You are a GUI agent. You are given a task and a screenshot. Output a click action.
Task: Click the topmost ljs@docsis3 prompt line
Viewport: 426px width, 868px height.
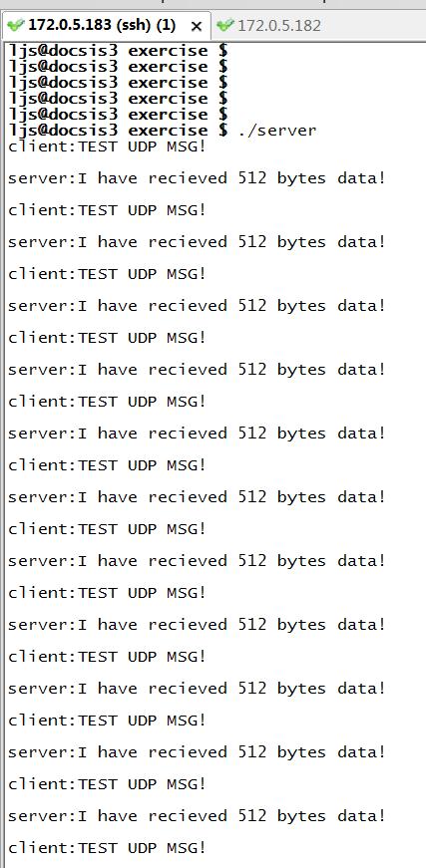118,51
